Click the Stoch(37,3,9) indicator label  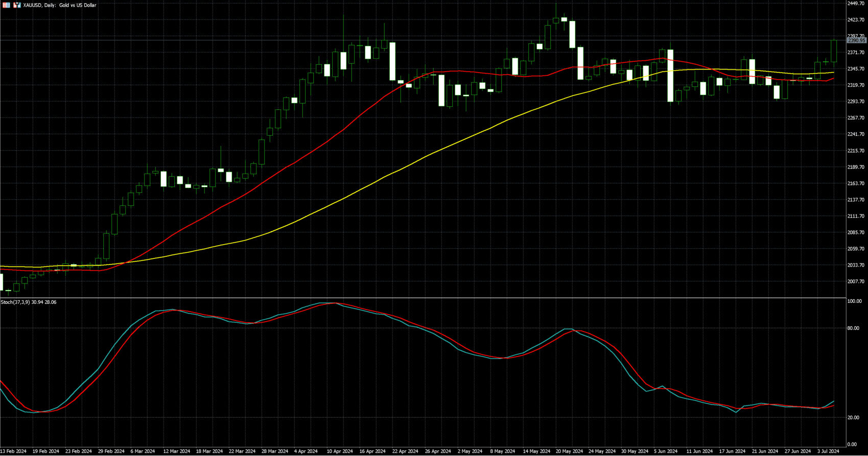coord(29,302)
